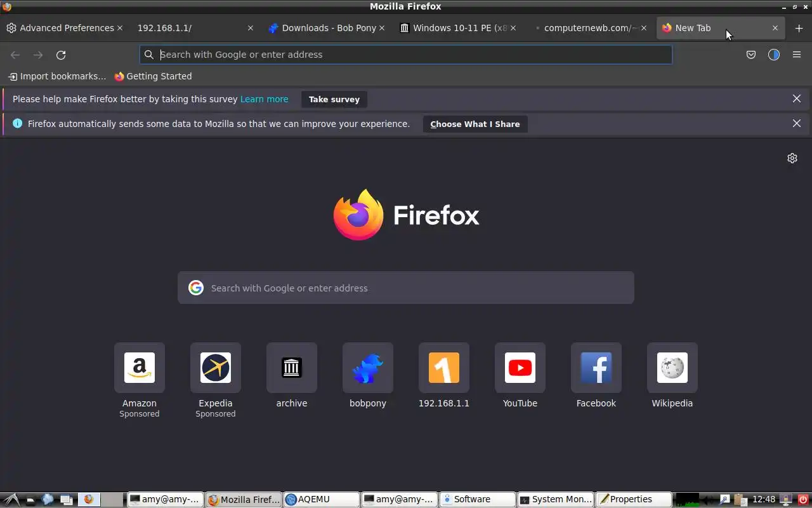Reload the current page
This screenshot has height=508, width=812.
(61, 55)
